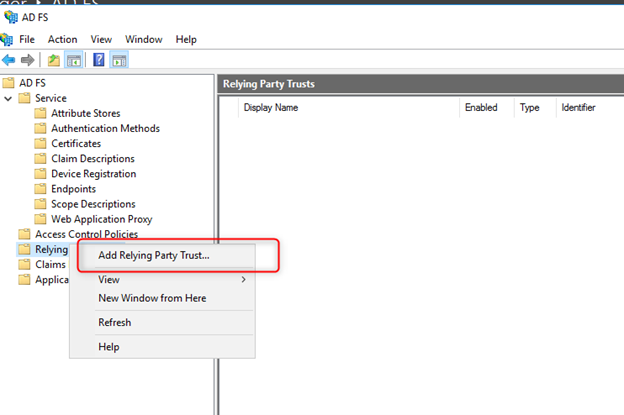The width and height of the screenshot is (624, 415).
Task: Click the Web Application Proxy folder icon
Action: click(x=40, y=219)
